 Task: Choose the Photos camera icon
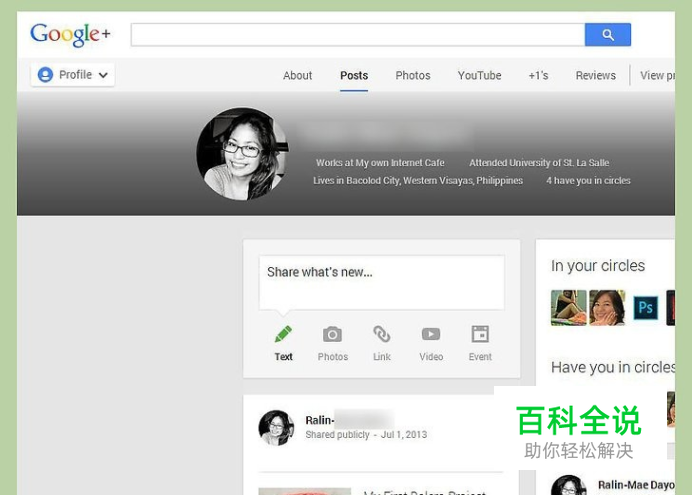coord(332,334)
